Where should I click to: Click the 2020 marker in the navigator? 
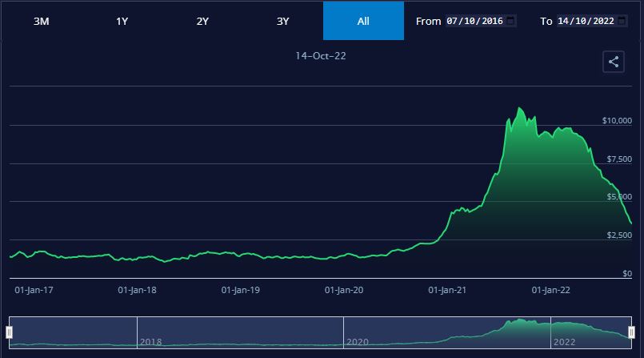pos(358,342)
